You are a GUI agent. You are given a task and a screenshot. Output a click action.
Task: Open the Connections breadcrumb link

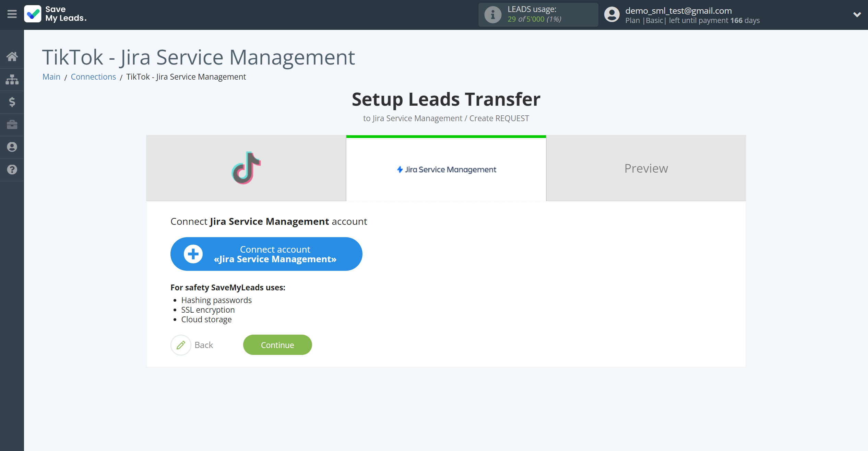coord(93,77)
